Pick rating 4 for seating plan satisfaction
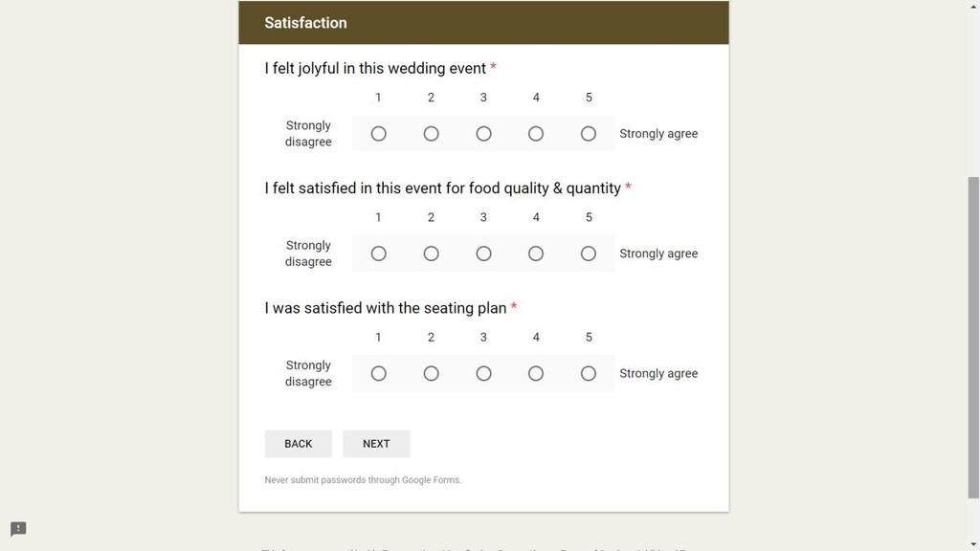980x551 pixels. [x=536, y=374]
